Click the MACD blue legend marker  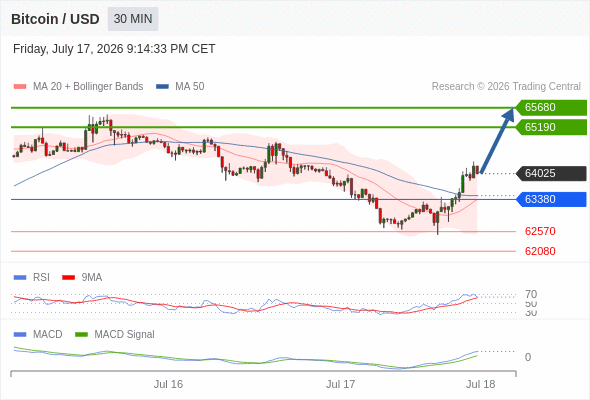coord(20,335)
